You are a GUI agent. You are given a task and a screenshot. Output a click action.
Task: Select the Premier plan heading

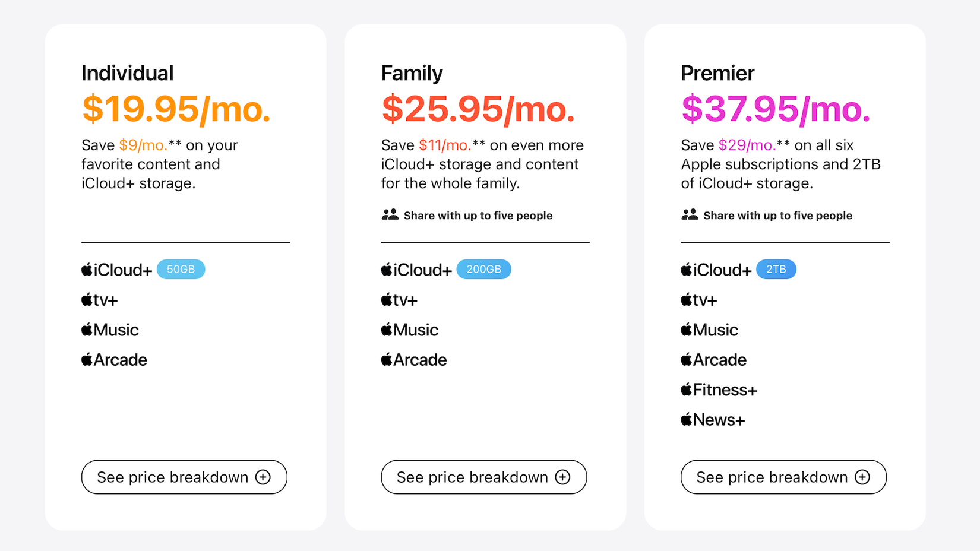pyautogui.click(x=717, y=72)
